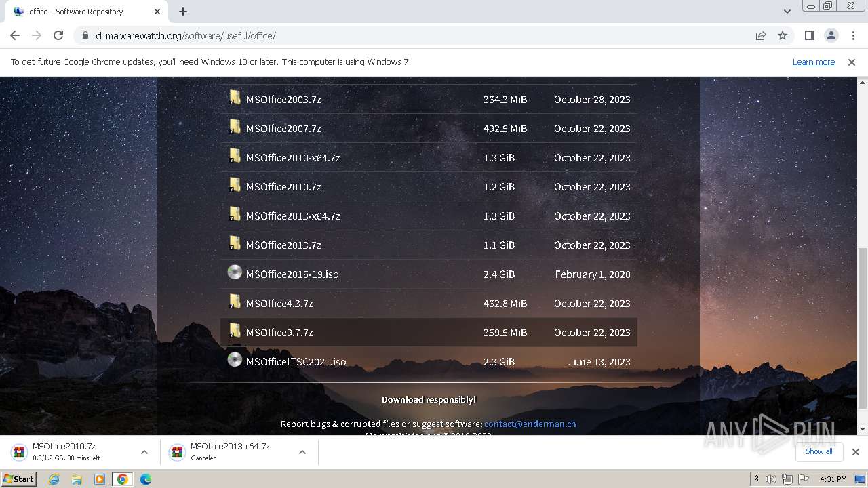The image size is (868, 488).
Task: Click the MSOffice4.3.7z archive icon
Action: (x=235, y=302)
